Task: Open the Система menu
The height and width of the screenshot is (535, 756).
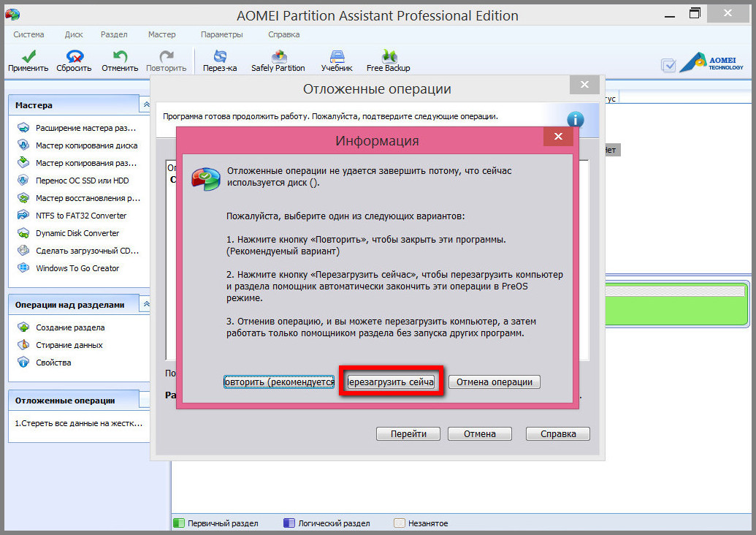Action: tap(28, 35)
